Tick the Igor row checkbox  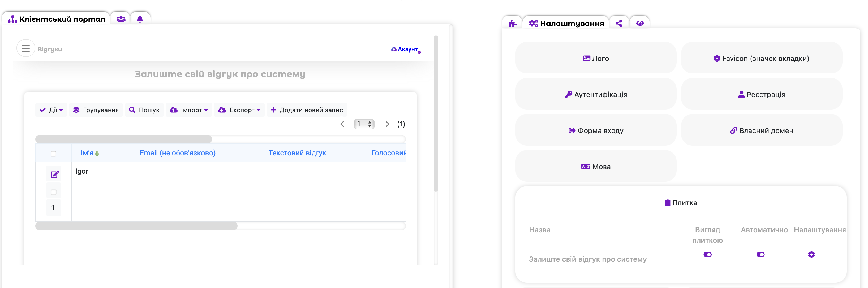[53, 192]
